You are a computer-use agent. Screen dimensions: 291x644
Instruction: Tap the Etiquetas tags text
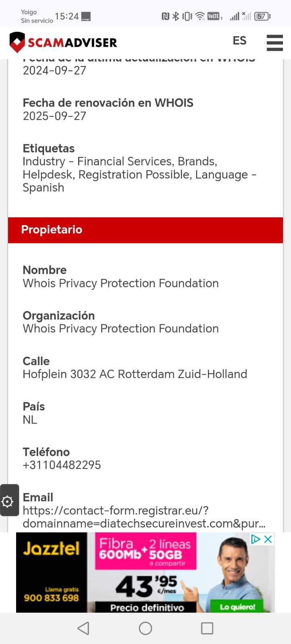139,175
